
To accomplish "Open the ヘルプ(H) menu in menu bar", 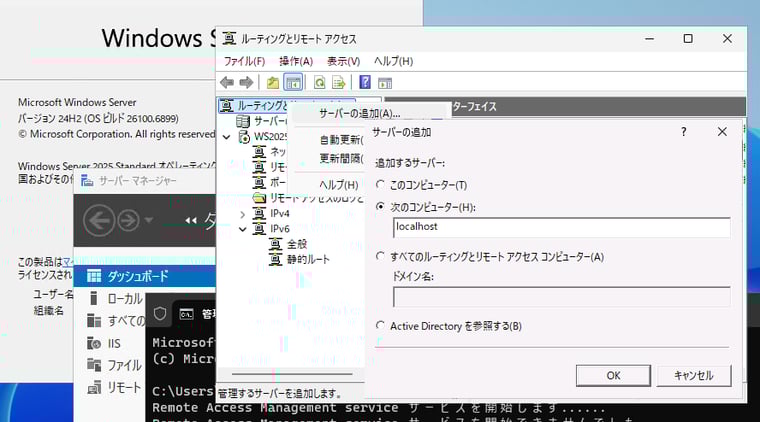I will pyautogui.click(x=394, y=62).
